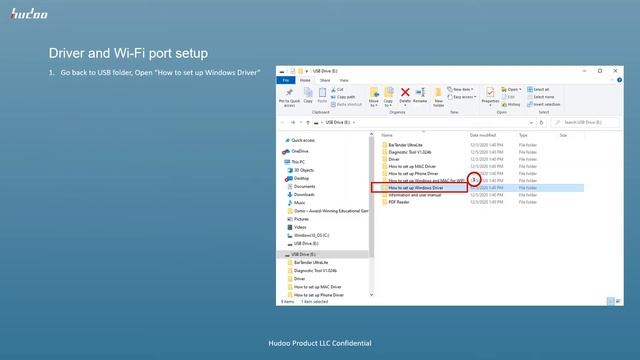Click the Up one level arrow
The height and width of the screenshot is (360, 640).
click(x=308, y=122)
